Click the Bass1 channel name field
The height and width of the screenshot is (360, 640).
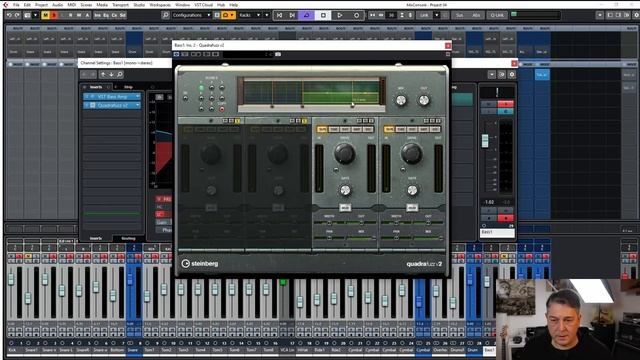497,232
